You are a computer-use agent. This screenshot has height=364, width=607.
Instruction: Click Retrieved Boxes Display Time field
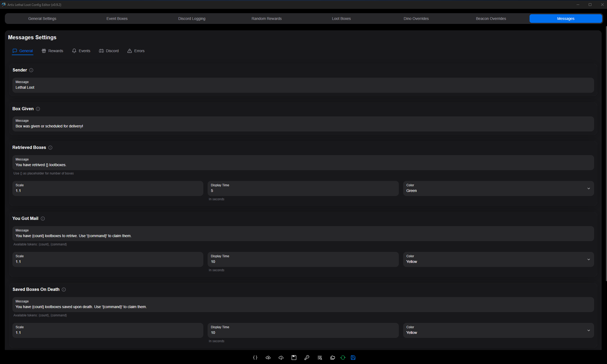coord(303,188)
